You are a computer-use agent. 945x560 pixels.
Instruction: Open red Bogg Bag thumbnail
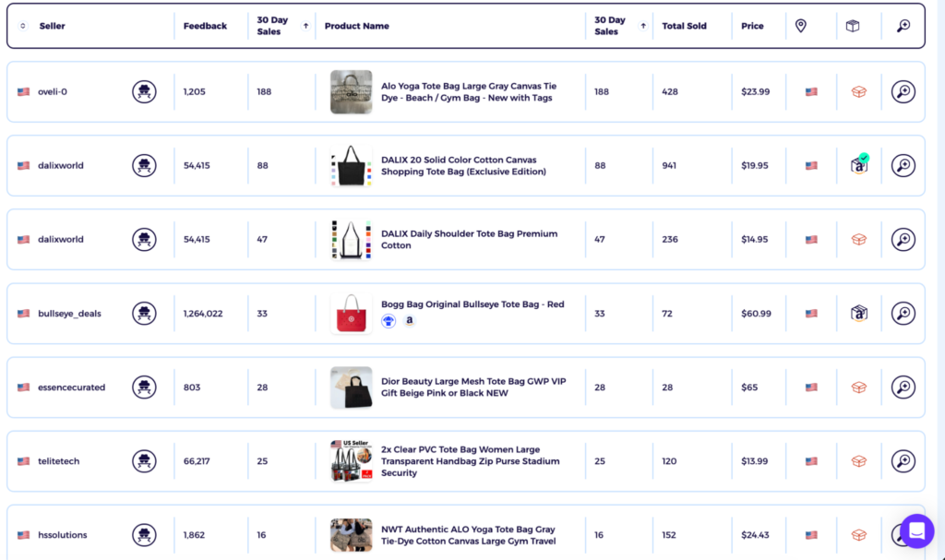(x=351, y=314)
